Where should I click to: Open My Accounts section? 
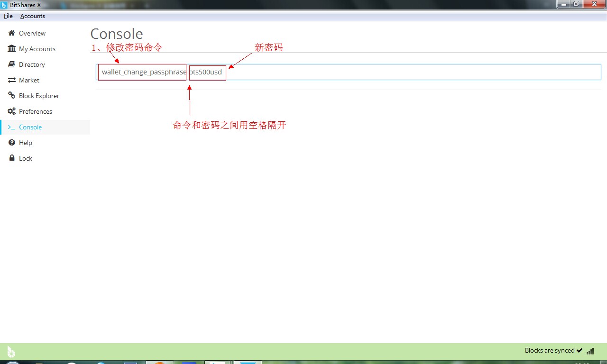tap(37, 49)
